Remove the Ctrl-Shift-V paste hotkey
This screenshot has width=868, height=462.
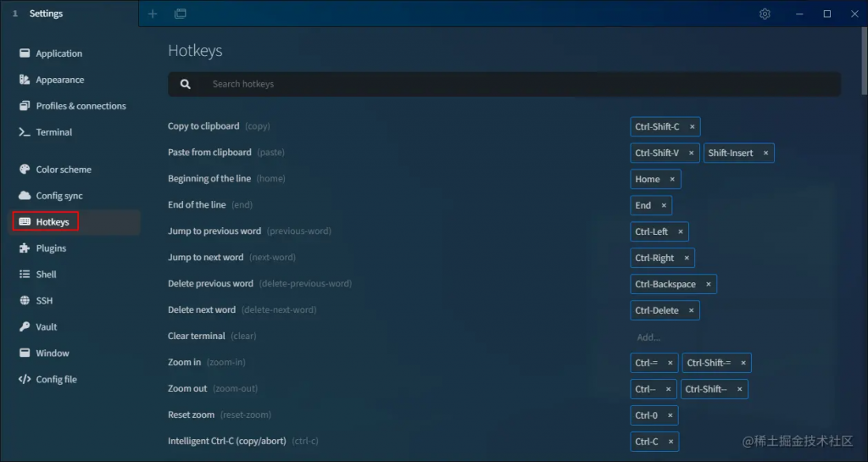click(691, 153)
